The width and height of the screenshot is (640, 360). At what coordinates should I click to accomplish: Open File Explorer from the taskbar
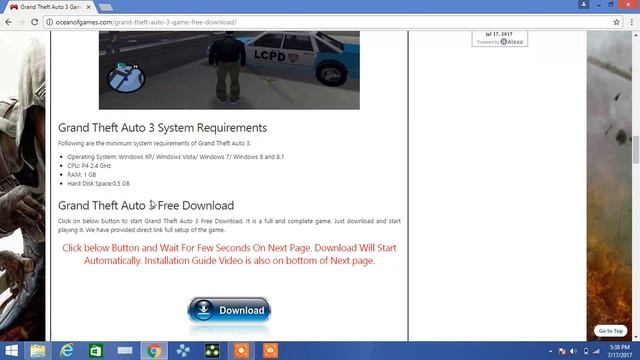(38, 351)
